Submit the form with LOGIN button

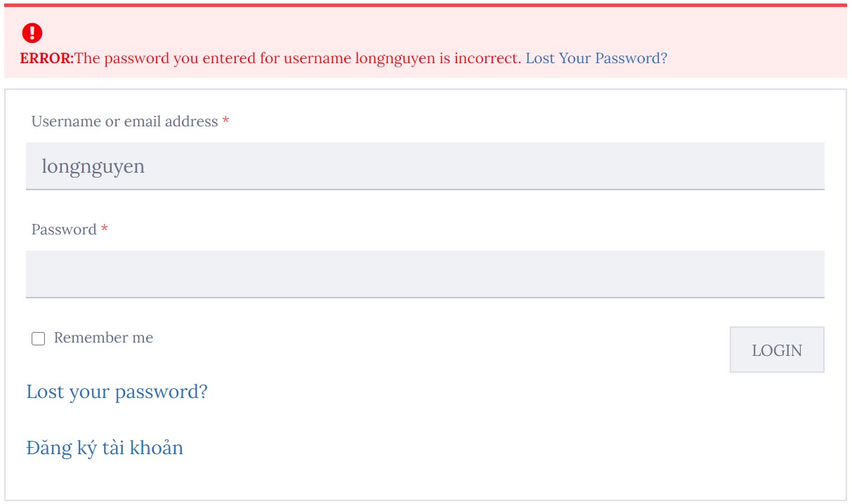pos(777,350)
